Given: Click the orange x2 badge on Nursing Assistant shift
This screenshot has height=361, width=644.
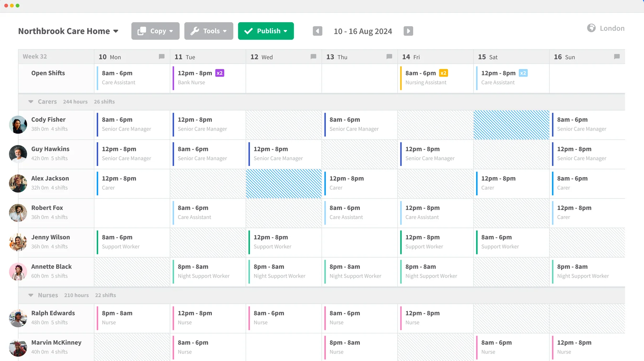Looking at the screenshot, I should pos(444,73).
